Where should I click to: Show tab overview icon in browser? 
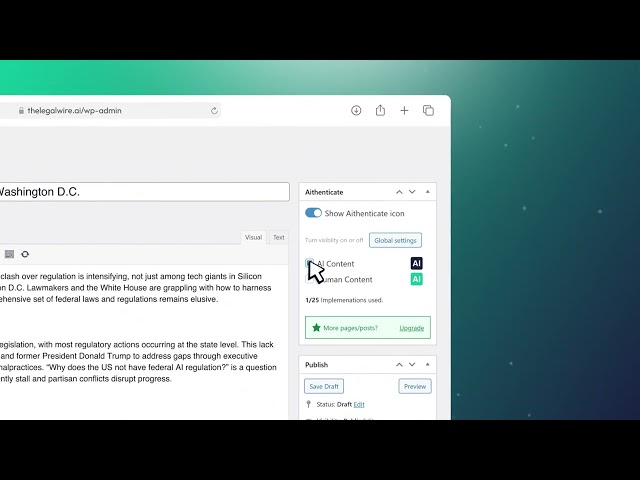pos(428,110)
